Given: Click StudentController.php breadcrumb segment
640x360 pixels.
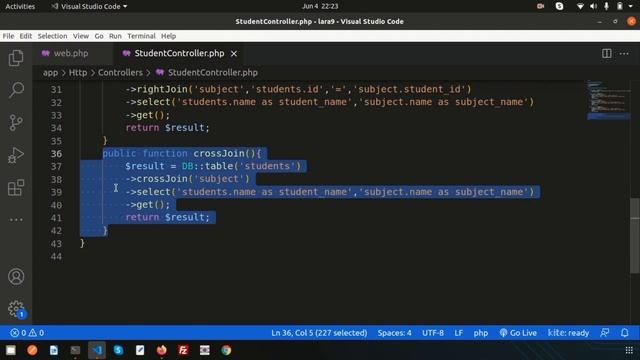Looking at the screenshot, I should (206, 73).
